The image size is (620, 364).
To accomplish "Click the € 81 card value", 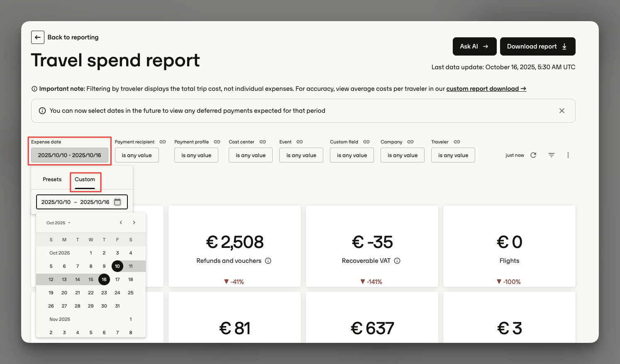I will (235, 329).
